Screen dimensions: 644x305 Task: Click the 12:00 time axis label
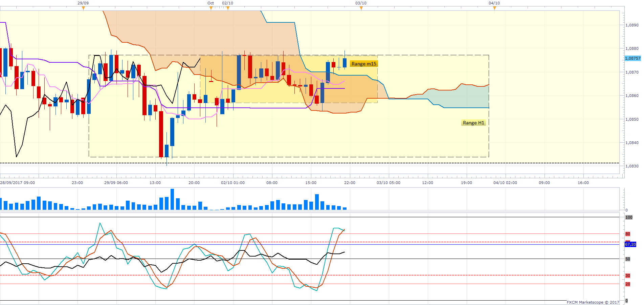[428, 183]
